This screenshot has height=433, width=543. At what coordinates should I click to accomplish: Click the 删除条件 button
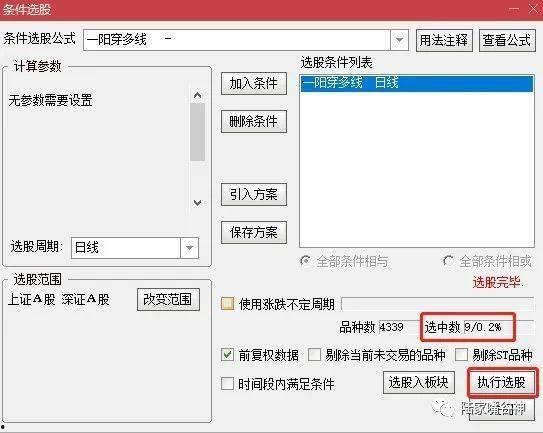pyautogui.click(x=254, y=121)
